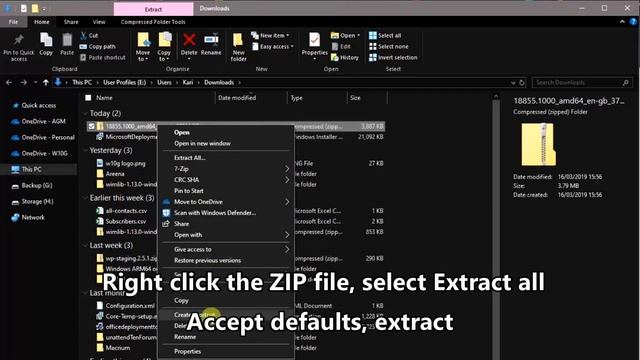640x360 pixels.
Task: Click Paste shortcut in the ribbon
Action: pyautogui.click(x=102, y=58)
